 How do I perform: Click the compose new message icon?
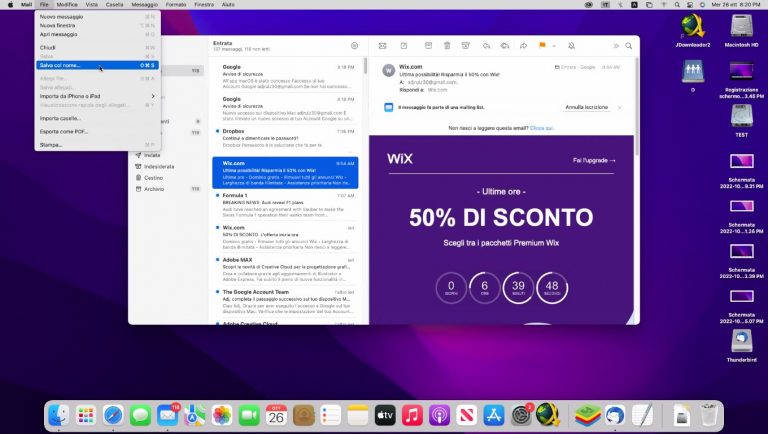click(404, 46)
